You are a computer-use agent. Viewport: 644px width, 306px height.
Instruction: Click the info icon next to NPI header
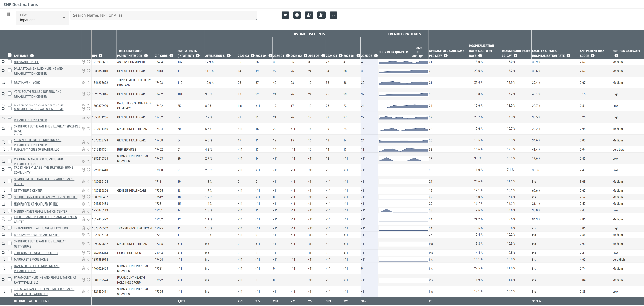100,56
